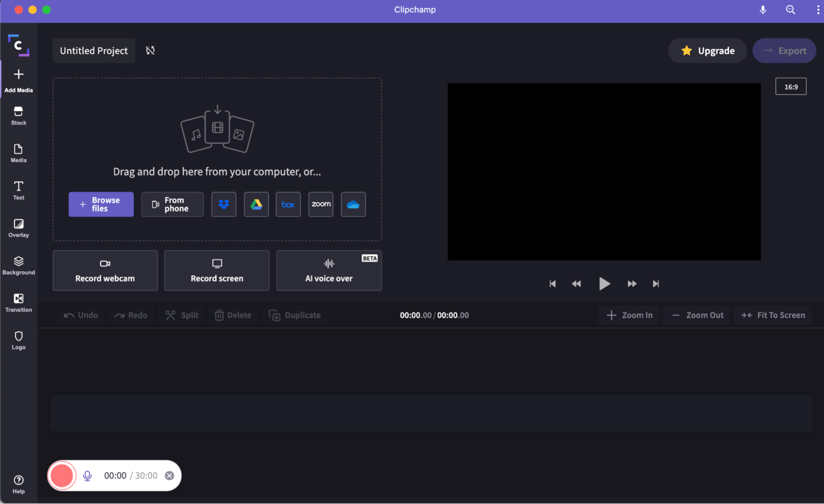Import from Dropbox icon
The width and height of the screenshot is (824, 504).
point(223,204)
